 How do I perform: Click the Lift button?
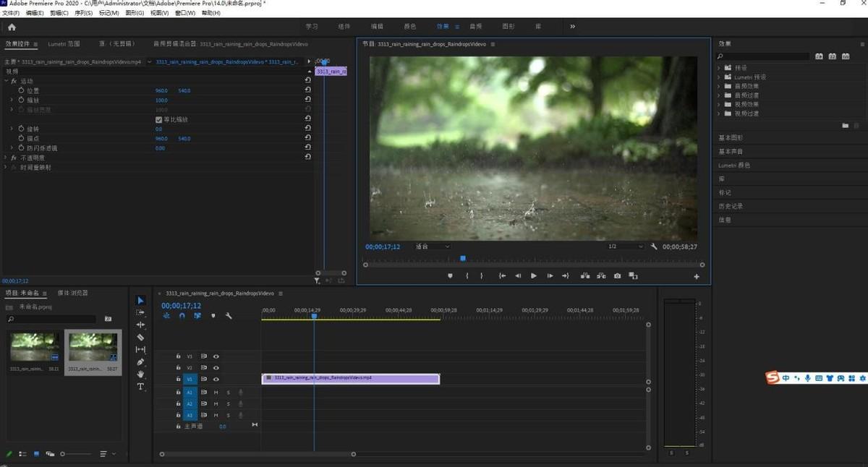[x=584, y=275]
